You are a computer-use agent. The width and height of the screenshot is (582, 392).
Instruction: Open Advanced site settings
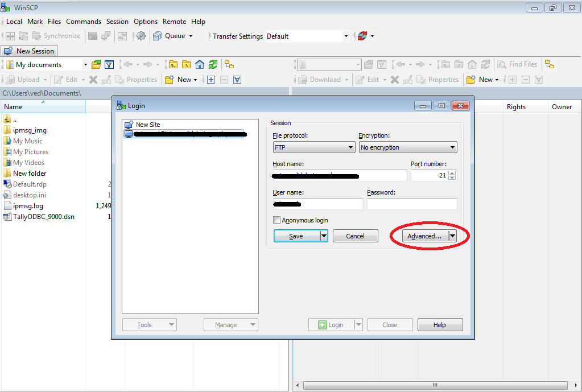425,236
